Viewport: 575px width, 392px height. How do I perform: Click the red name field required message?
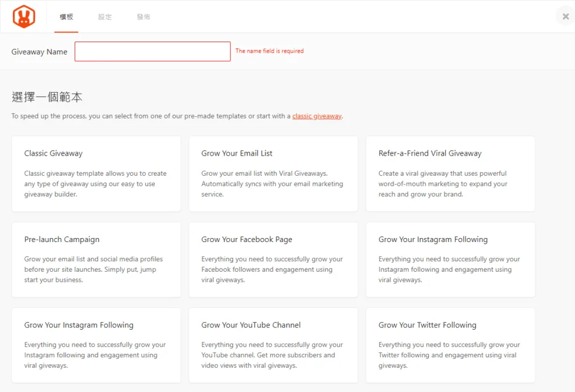point(270,51)
